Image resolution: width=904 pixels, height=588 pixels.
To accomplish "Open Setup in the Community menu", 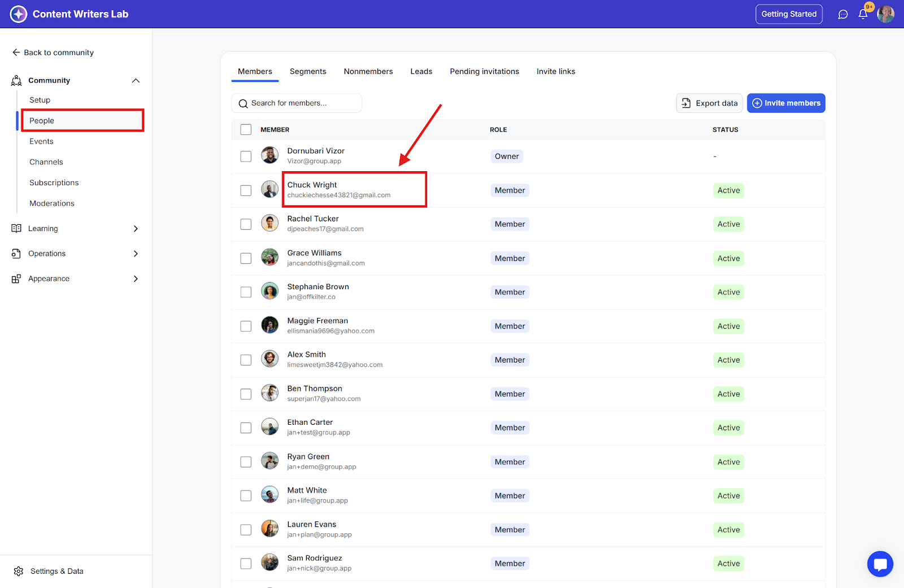I will (x=40, y=100).
